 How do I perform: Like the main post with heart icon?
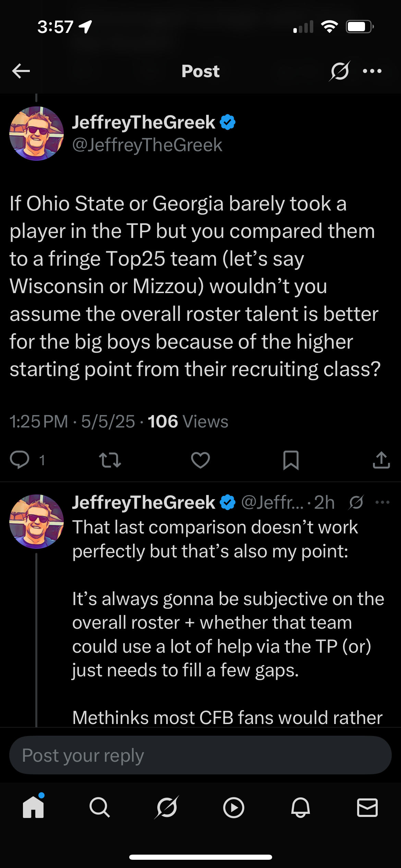(x=200, y=460)
